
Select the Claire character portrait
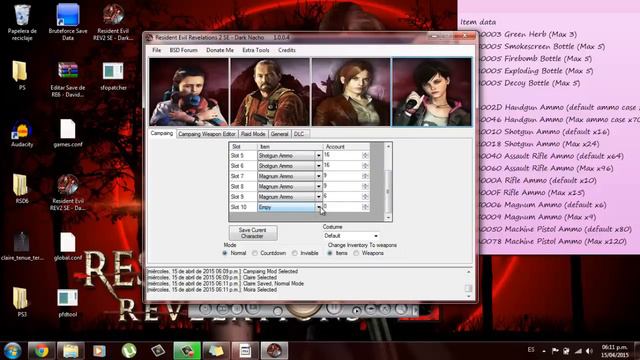click(351, 92)
